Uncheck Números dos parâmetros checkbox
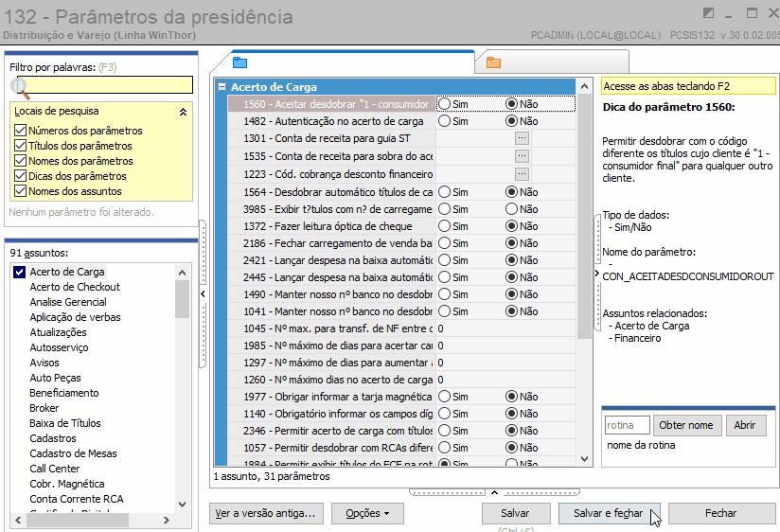The height and width of the screenshot is (532, 780). point(21,131)
